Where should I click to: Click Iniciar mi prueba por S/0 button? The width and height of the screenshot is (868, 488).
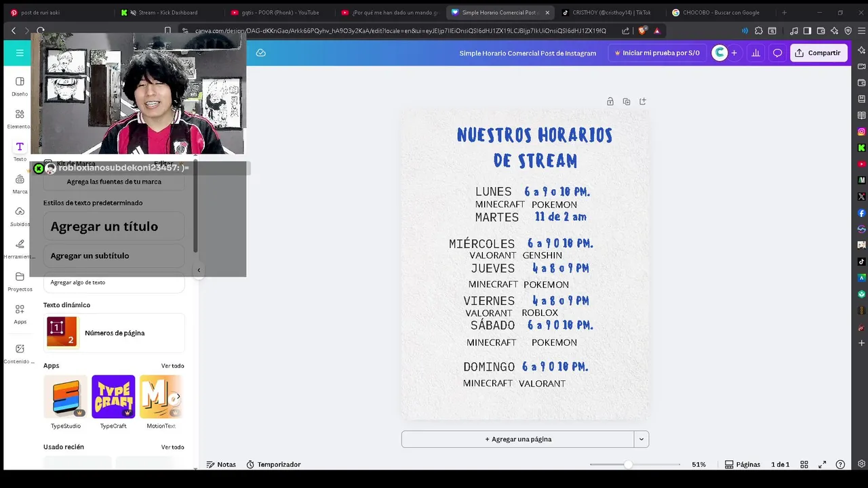click(657, 53)
